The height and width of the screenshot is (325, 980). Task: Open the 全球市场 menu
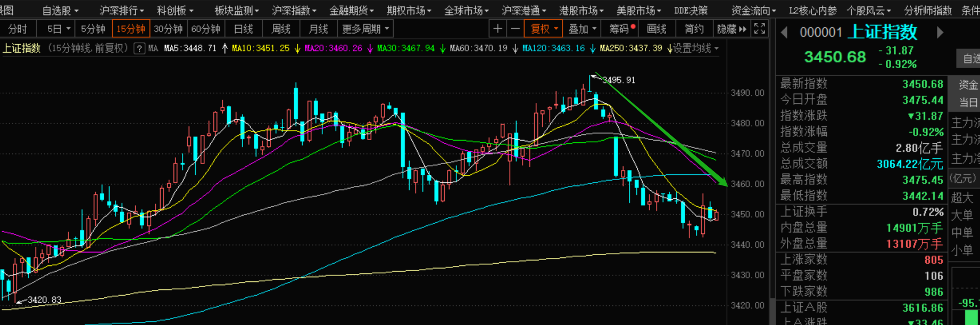467,10
